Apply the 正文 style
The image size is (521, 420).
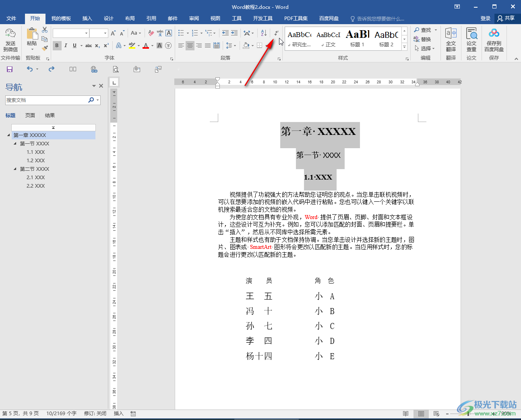click(329, 39)
